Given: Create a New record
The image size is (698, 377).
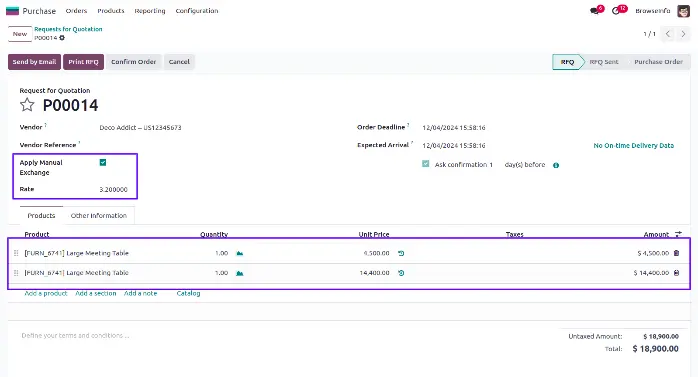Looking at the screenshot, I should [x=20, y=34].
